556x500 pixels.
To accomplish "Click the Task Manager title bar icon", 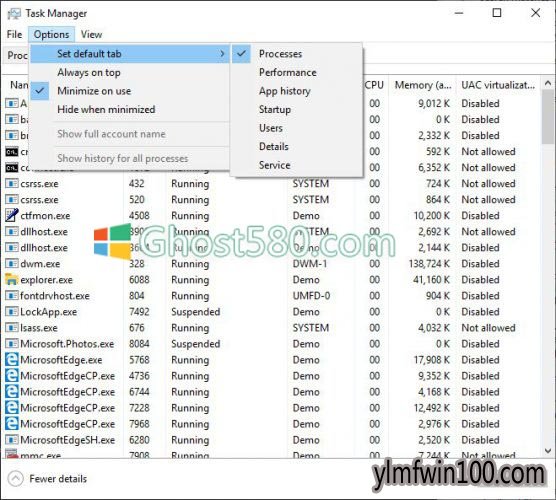I will 14,13.
